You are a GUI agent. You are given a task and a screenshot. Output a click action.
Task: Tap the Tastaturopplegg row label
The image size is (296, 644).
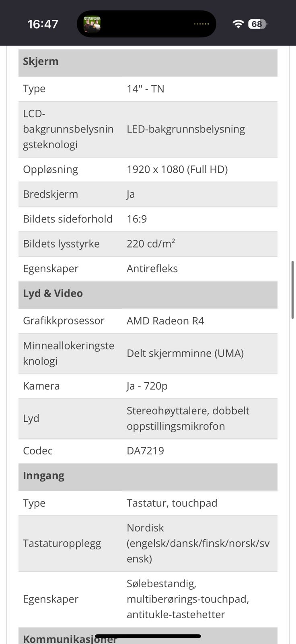pos(62,543)
